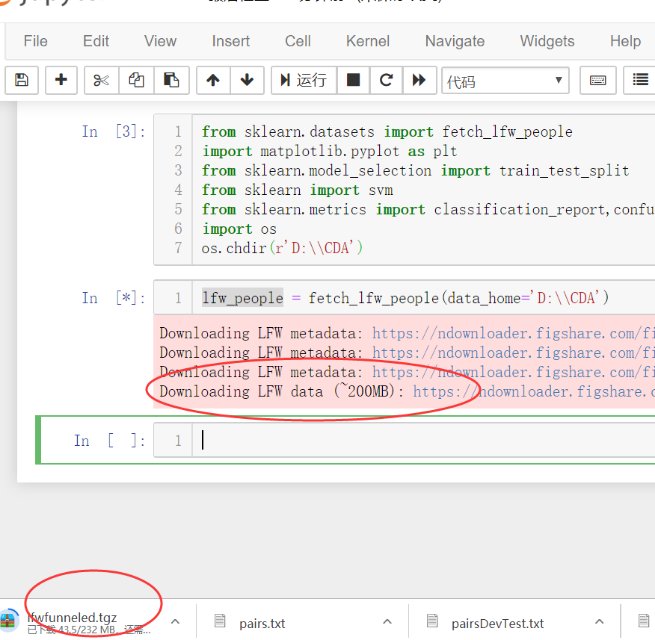The image size is (655, 640).
Task: Insert a new cell with the plus icon
Action: 61,80
